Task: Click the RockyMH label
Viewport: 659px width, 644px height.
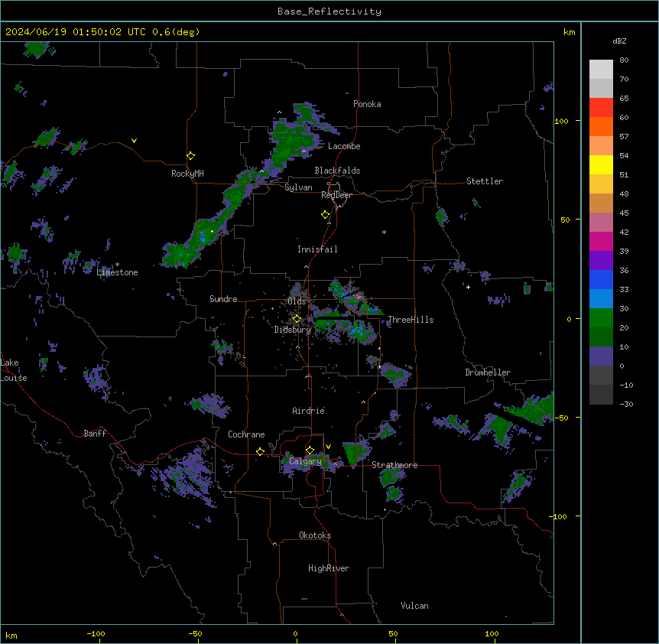Action: (x=187, y=174)
